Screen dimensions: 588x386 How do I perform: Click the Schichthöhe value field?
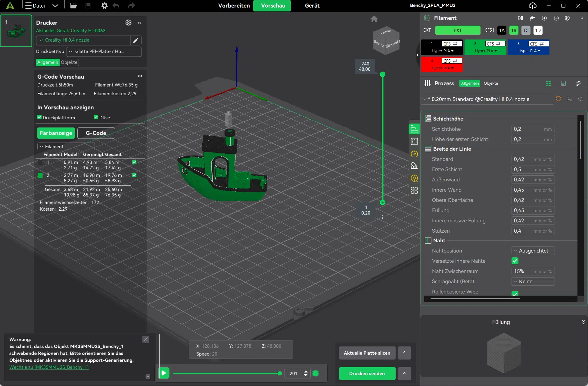[533, 129]
